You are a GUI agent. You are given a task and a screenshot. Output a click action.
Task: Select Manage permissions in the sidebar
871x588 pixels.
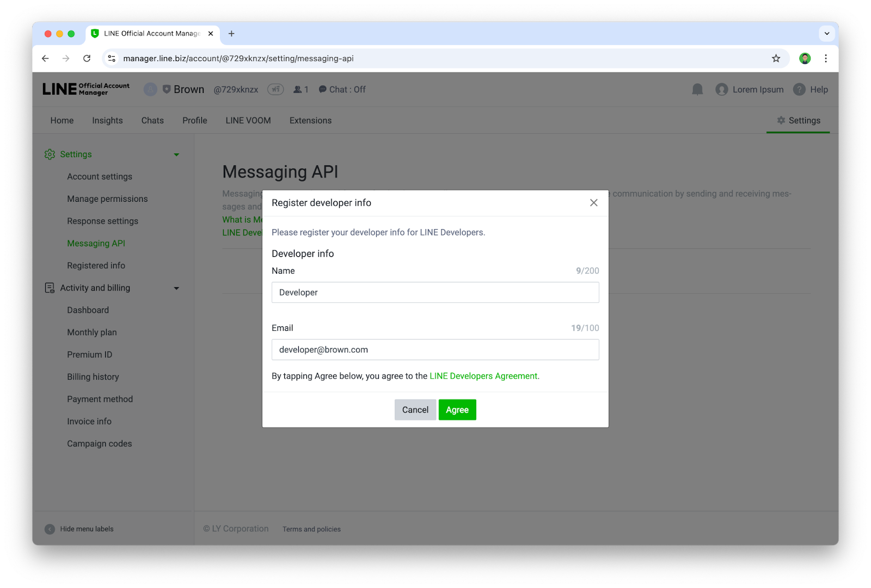(107, 199)
